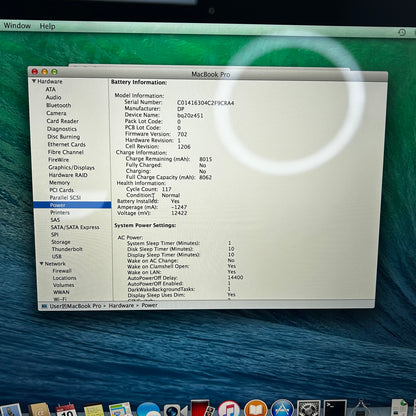The width and height of the screenshot is (416, 416).
Task: Select Printers in the sidebar
Action: pos(60,212)
